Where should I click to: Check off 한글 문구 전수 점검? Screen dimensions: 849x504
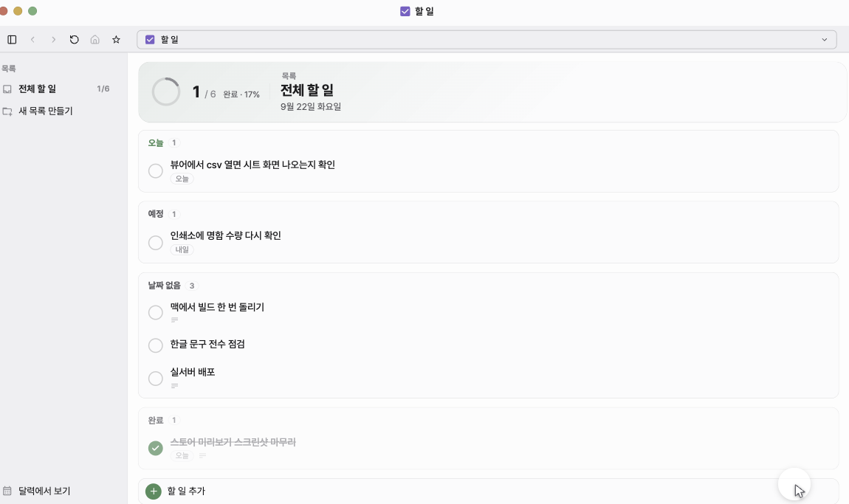[155, 345]
